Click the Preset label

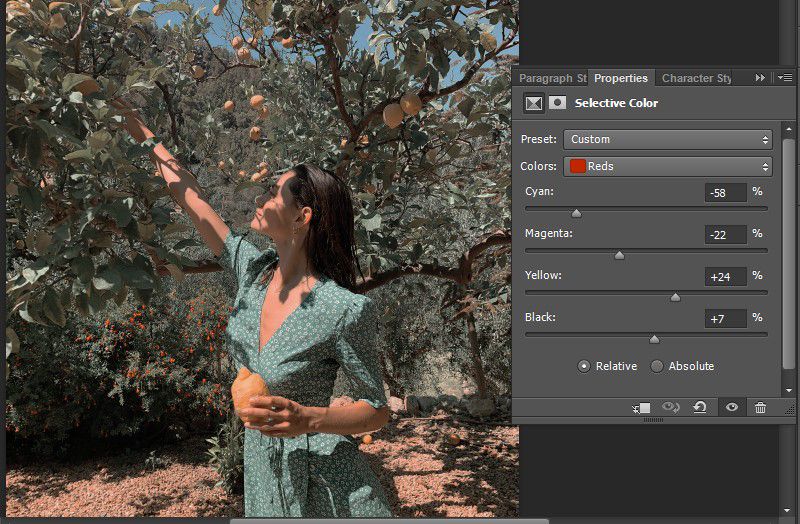[x=538, y=139]
